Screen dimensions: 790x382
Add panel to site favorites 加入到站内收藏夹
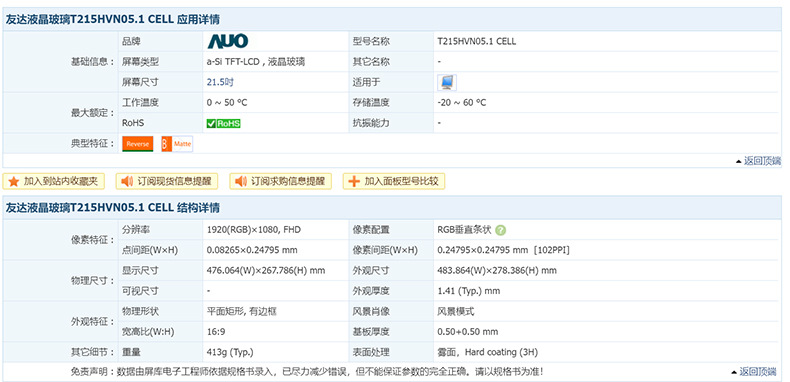54,181
